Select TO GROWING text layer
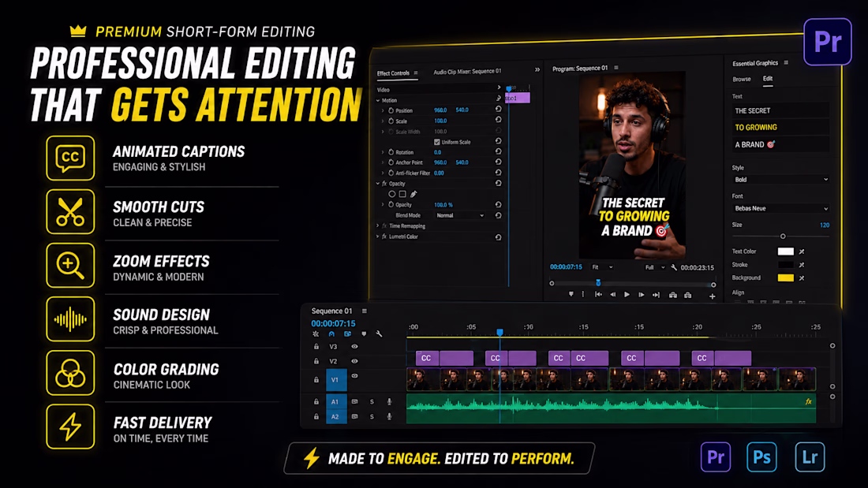 [x=780, y=127]
